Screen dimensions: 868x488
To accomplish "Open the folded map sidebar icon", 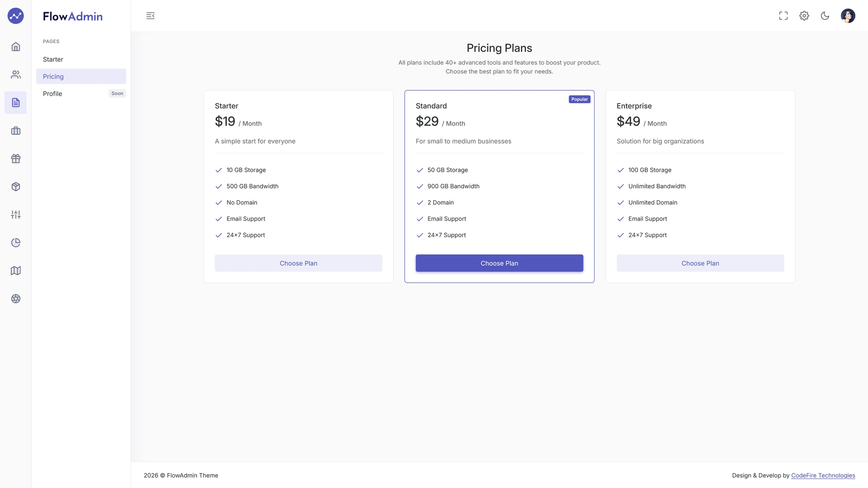I will pos(16,271).
